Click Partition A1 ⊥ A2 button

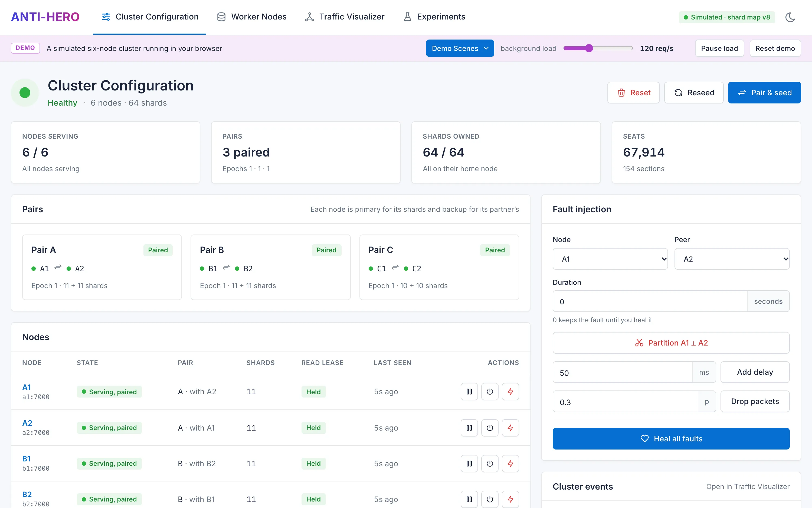pyautogui.click(x=671, y=343)
